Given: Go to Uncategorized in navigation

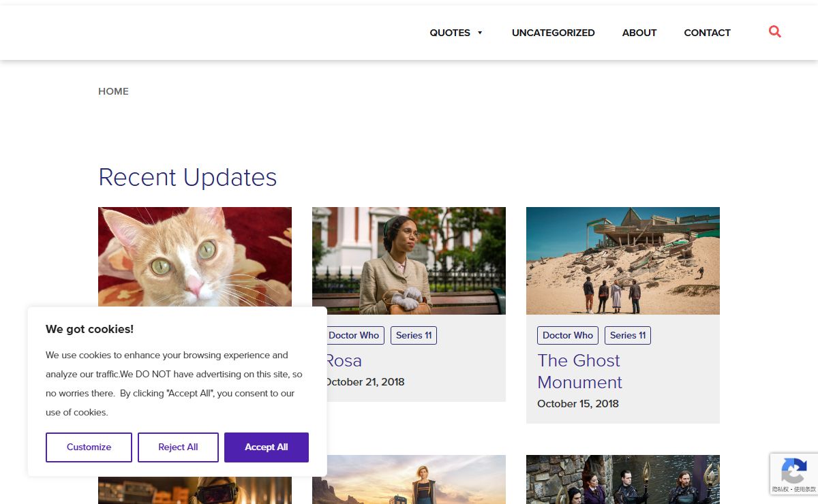Looking at the screenshot, I should (x=554, y=33).
